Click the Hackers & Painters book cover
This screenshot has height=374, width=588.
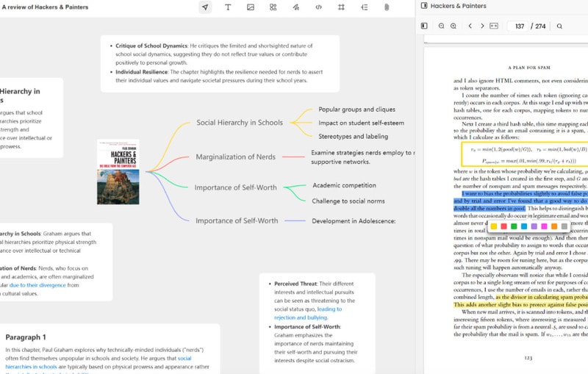pyautogui.click(x=118, y=172)
